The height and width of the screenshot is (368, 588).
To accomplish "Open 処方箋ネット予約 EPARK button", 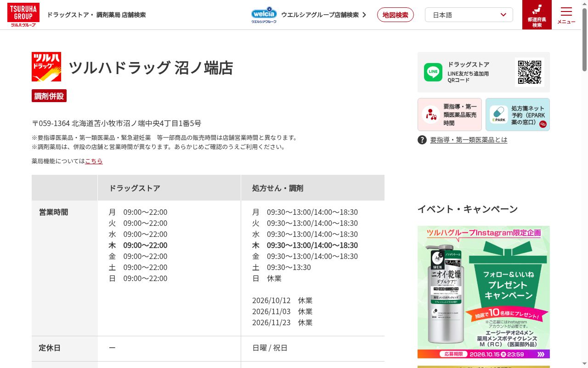I will 518,115.
